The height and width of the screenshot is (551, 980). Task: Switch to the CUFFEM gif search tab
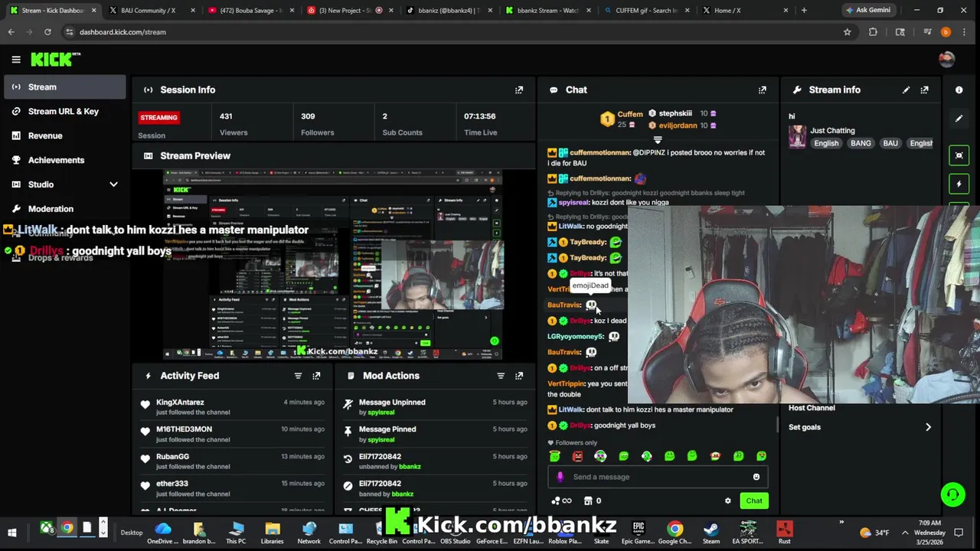click(646, 11)
